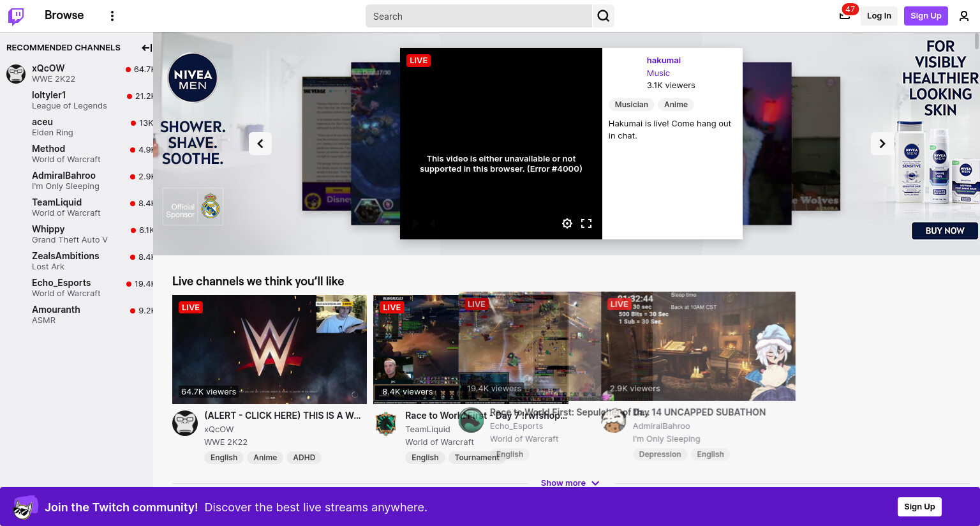980x526 pixels.
Task: Click the Log In button
Action: pyautogui.click(x=879, y=16)
